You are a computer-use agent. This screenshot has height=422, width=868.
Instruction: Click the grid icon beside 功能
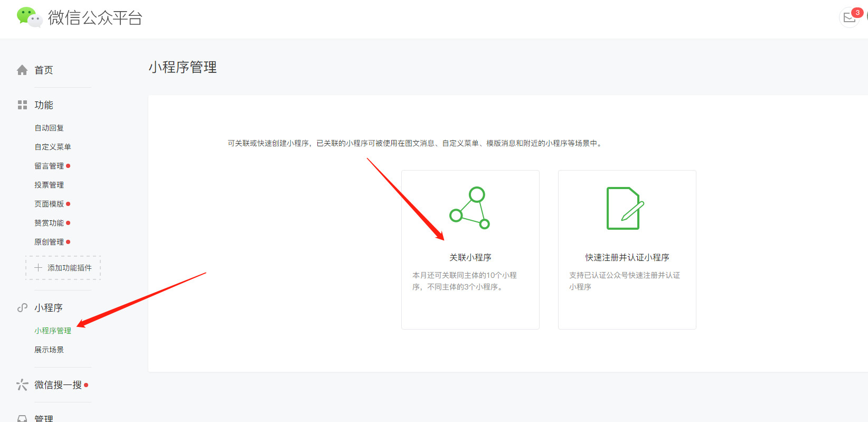point(22,105)
